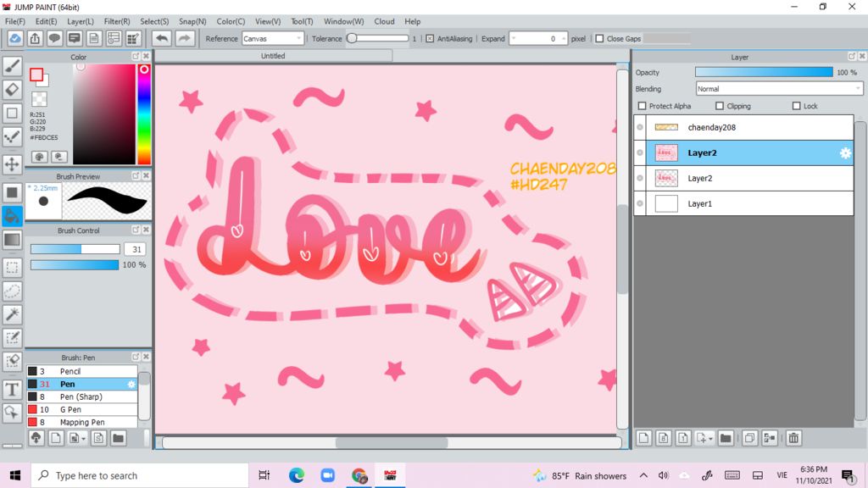Click the cloud download brush icon
868x488 pixels.
coord(36,438)
